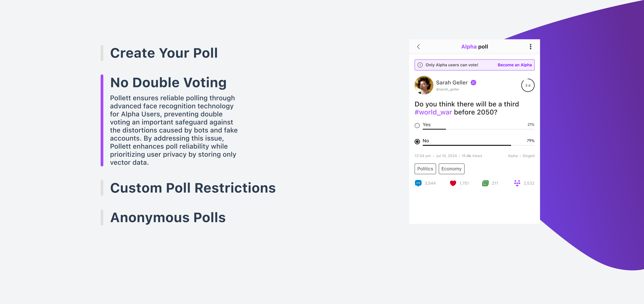Click the Become an Alpha link
The image size is (644, 304).
pyautogui.click(x=515, y=65)
